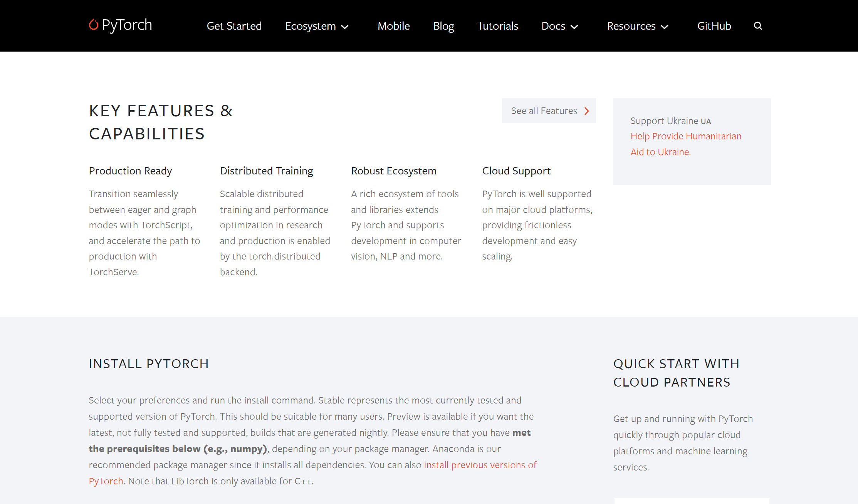Expand the Resources dropdown menu
This screenshot has height=504, width=858.
tap(638, 26)
